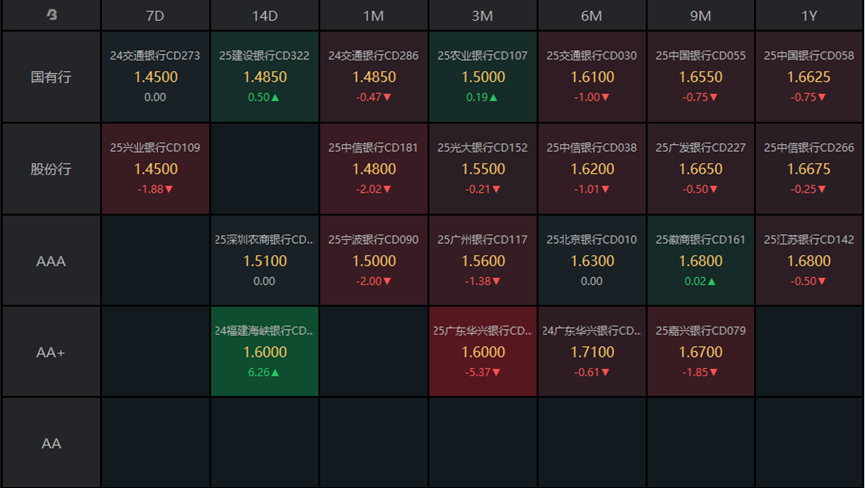Screen dimensions: 865x488
Task: Select the 25徽商银行CD161 quote cell
Action: point(700,260)
